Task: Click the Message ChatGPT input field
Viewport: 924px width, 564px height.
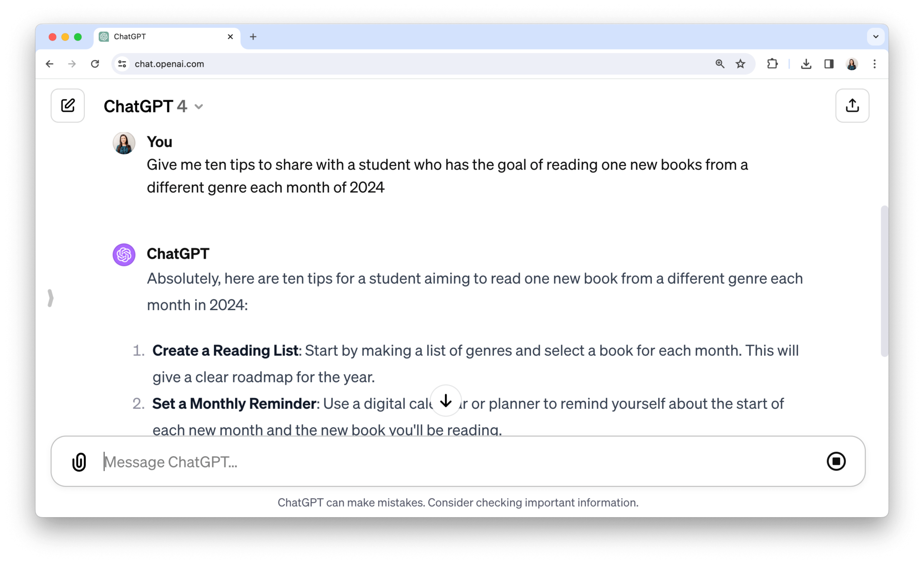Action: [316, 461]
